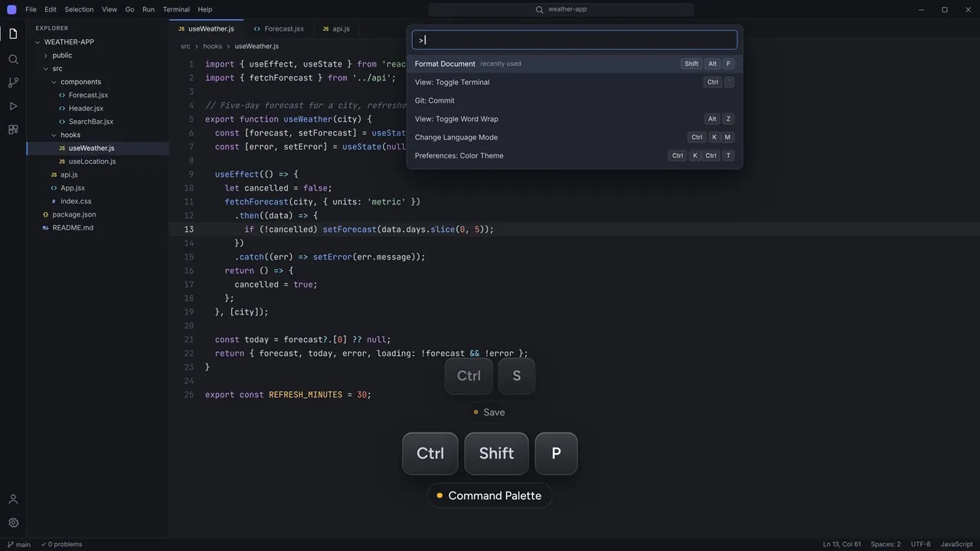
Task: Open useLocation.js in the Explorer tree
Action: [x=98, y=161]
